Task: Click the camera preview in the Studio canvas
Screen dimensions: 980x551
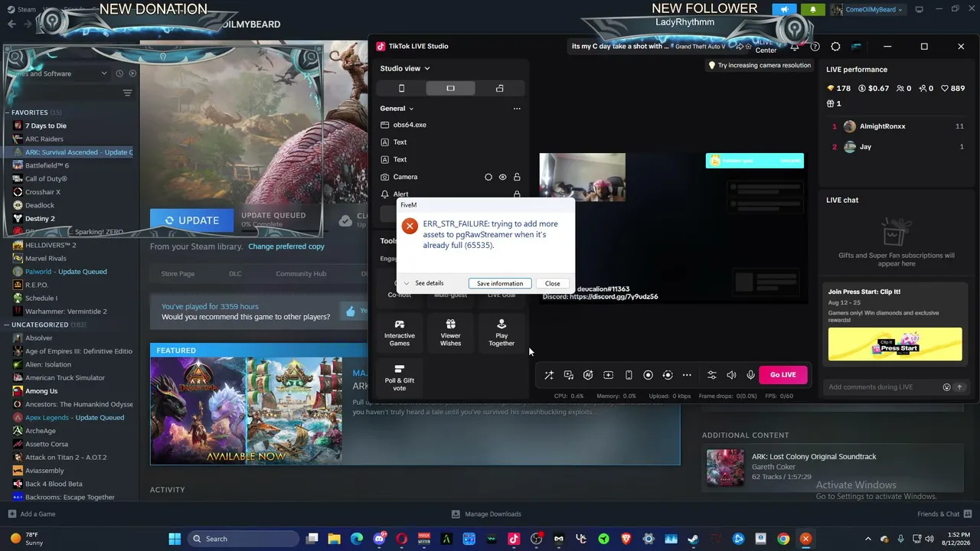Action: pyautogui.click(x=582, y=177)
